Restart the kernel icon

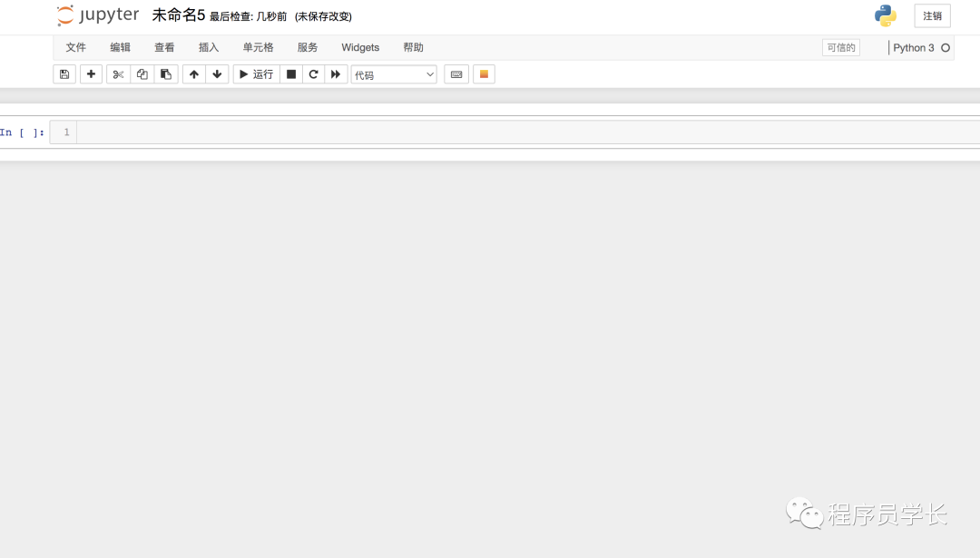314,74
